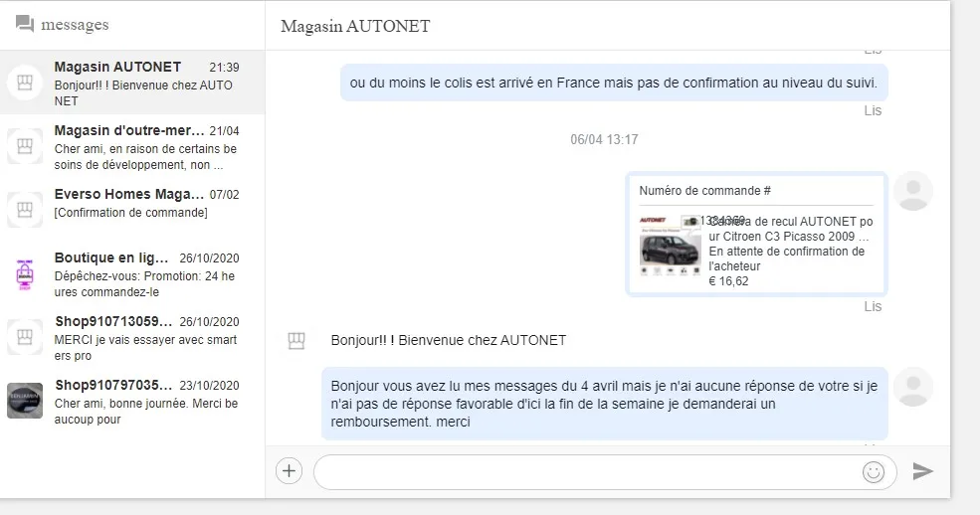
Task: Open Boutique en lig conversation
Action: 132,274
